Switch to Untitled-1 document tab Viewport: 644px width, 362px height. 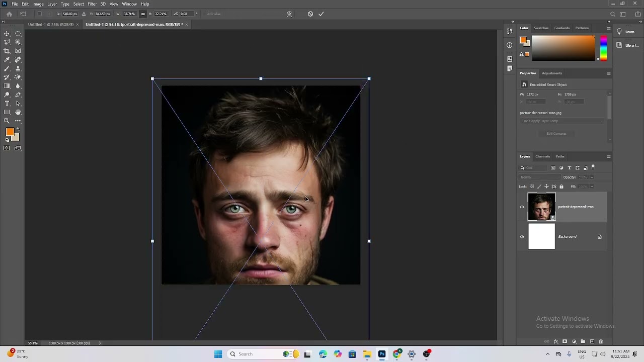(51, 25)
